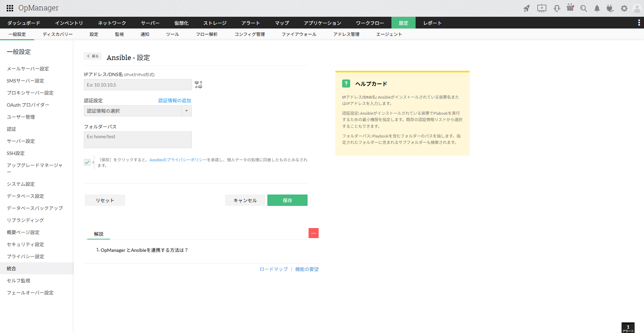Screen dimensions: 644x333
Task: Click the device picker icon beside IP field
Action: point(199,85)
